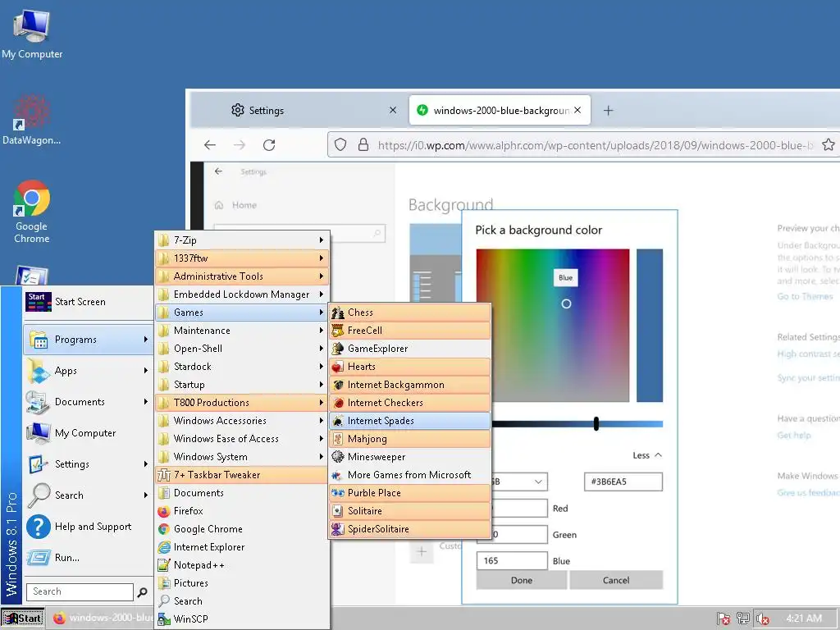This screenshot has height=630, width=840.
Task: Open DataWagon desktop shortcut
Action: coord(31,120)
